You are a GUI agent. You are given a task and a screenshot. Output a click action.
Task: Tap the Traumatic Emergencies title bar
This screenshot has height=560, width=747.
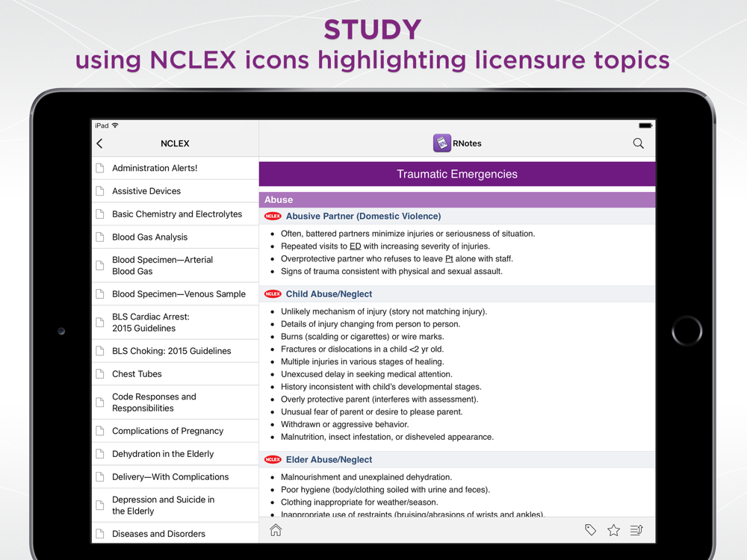(x=457, y=174)
